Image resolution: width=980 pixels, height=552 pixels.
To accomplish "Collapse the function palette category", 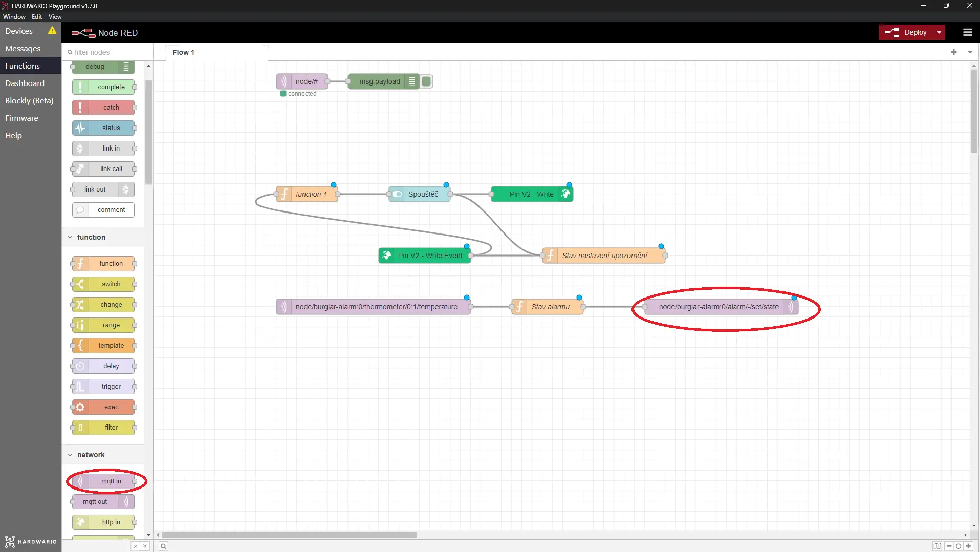I will (103, 237).
